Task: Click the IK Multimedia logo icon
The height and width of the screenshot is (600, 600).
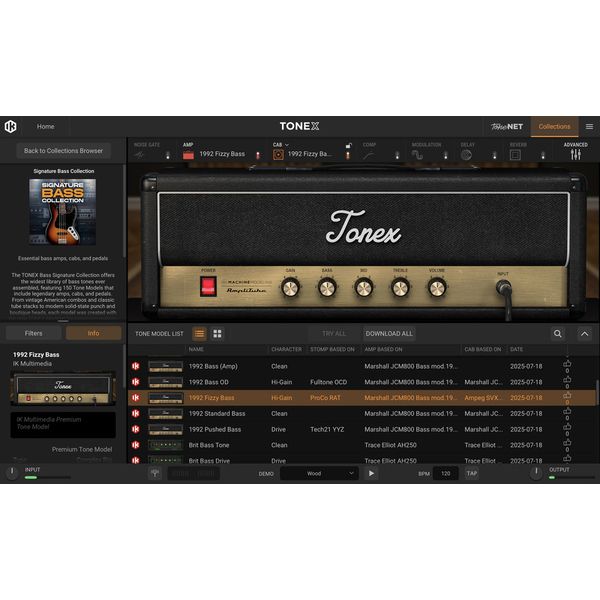Action: [x=11, y=126]
